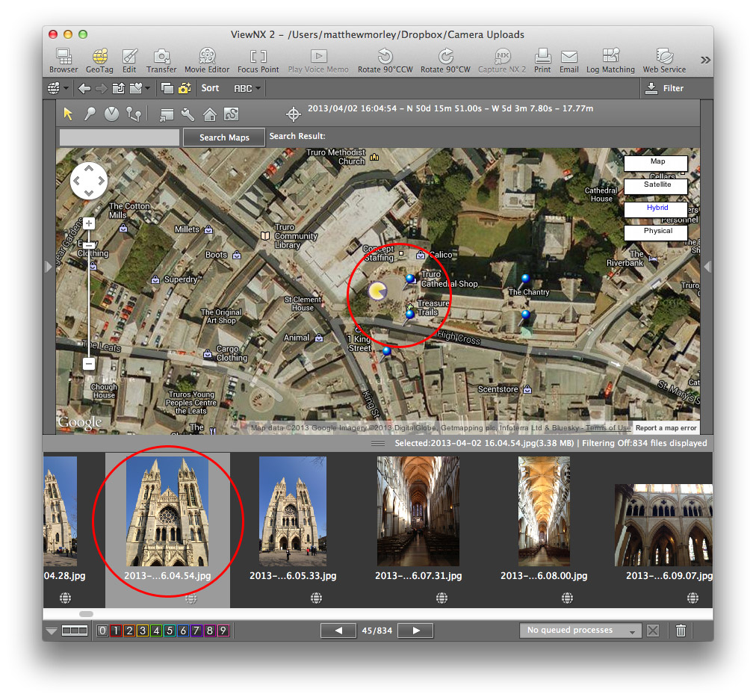Viewport: 756px width, 700px height.
Task: Select the pushpin location tool
Action: tap(90, 114)
